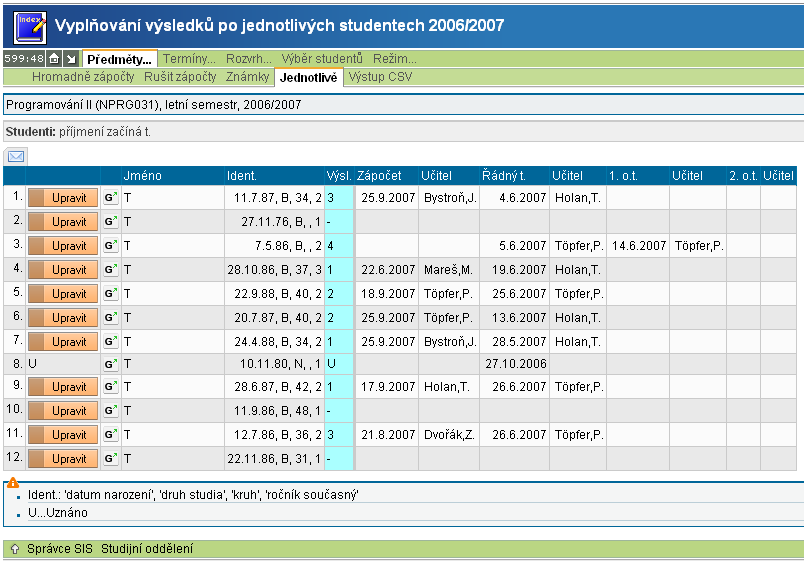The width and height of the screenshot is (804, 564).
Task: Open the Výběr studentů menu
Action: [x=321, y=59]
